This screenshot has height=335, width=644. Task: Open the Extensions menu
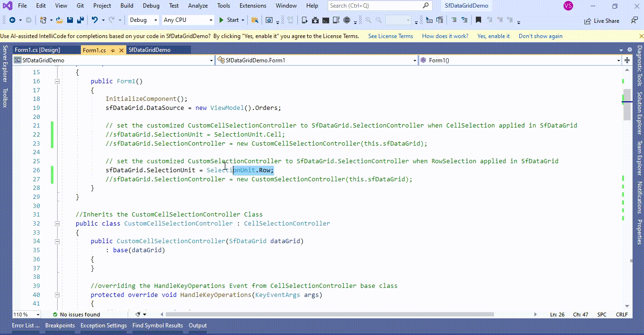point(253,6)
